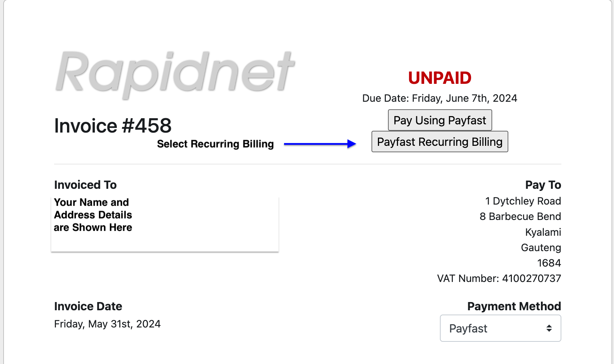The height and width of the screenshot is (364, 614).
Task: Click Pay Using Payfast
Action: (x=440, y=120)
